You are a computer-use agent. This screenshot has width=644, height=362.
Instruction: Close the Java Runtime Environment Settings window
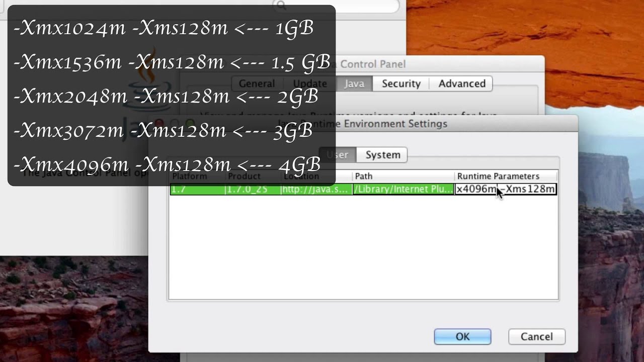159,123
